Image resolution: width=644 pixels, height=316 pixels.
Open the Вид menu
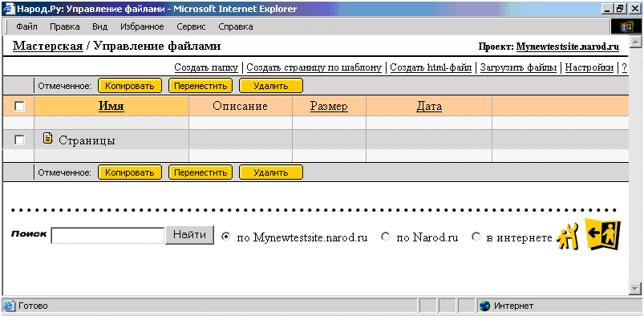[99, 27]
